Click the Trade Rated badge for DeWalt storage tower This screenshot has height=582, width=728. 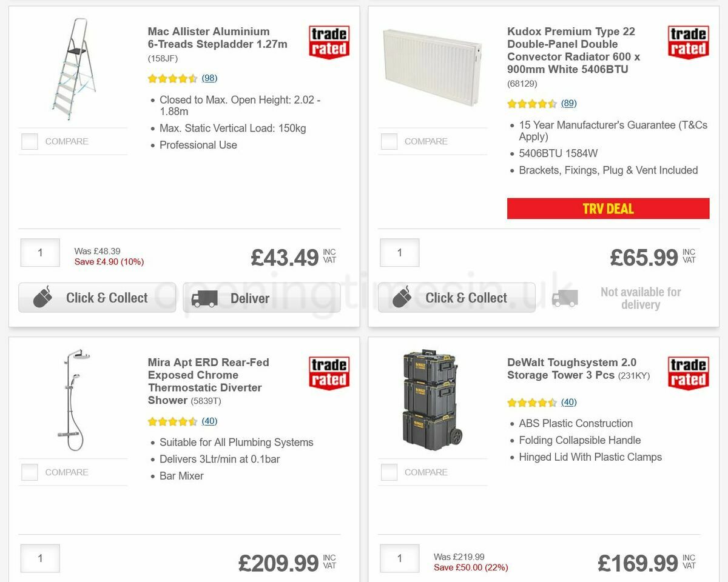688,374
